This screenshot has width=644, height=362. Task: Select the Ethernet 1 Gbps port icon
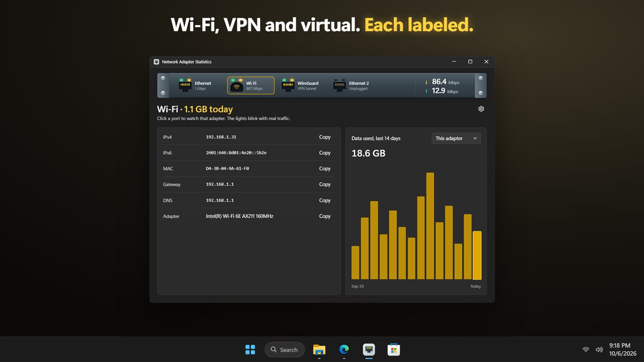pos(185,85)
